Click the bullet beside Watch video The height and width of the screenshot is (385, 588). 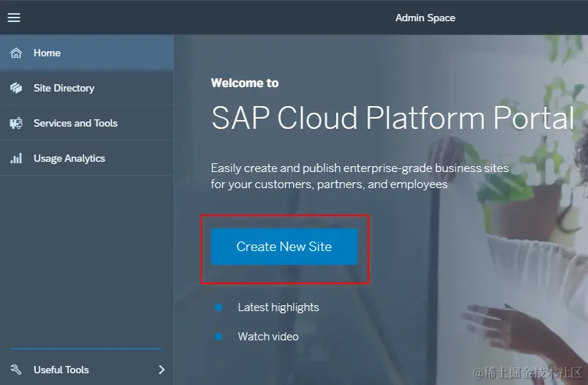tap(218, 337)
